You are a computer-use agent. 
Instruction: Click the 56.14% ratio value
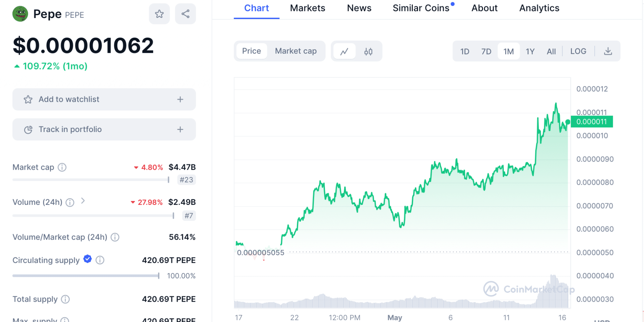pos(182,237)
